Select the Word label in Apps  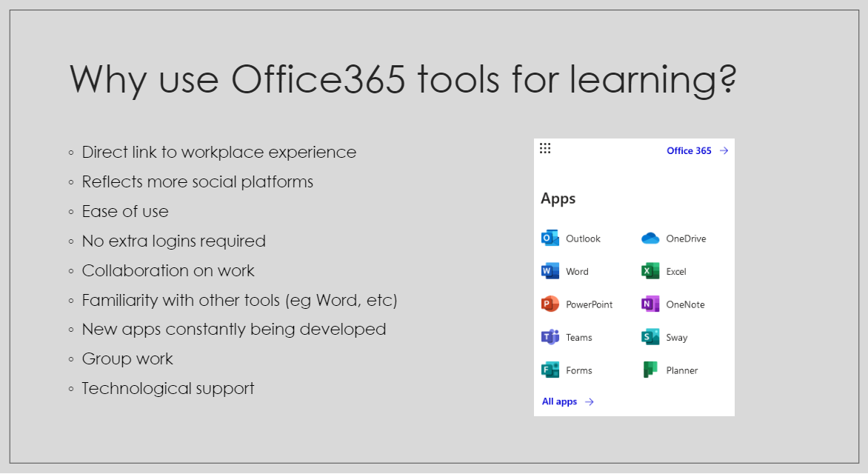point(577,271)
